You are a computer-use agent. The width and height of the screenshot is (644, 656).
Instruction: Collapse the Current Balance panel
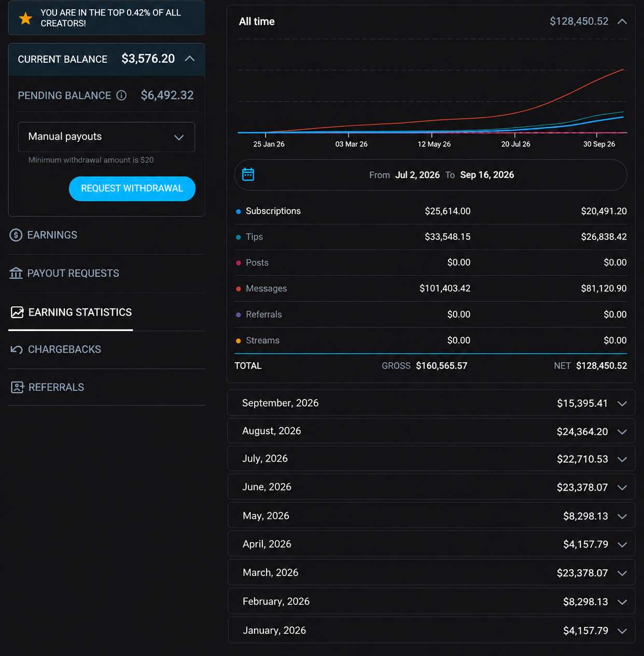(190, 59)
